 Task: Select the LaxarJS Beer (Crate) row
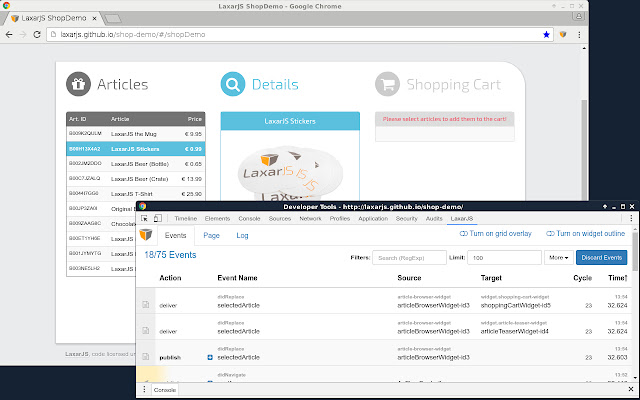click(x=136, y=179)
